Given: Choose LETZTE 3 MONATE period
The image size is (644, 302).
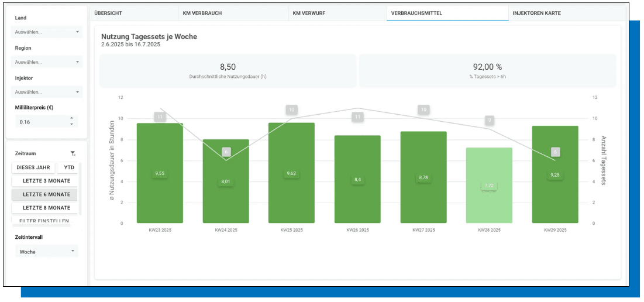Looking at the screenshot, I should tap(46, 181).
